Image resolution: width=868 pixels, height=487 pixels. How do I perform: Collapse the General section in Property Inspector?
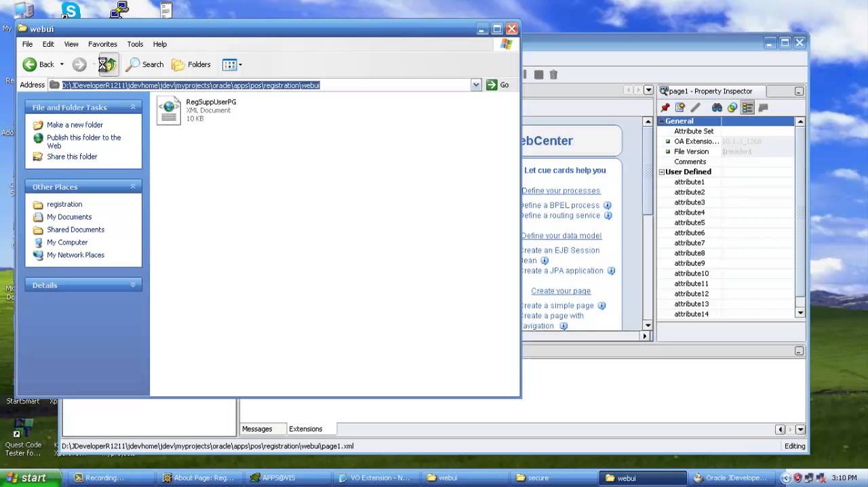tap(662, 121)
